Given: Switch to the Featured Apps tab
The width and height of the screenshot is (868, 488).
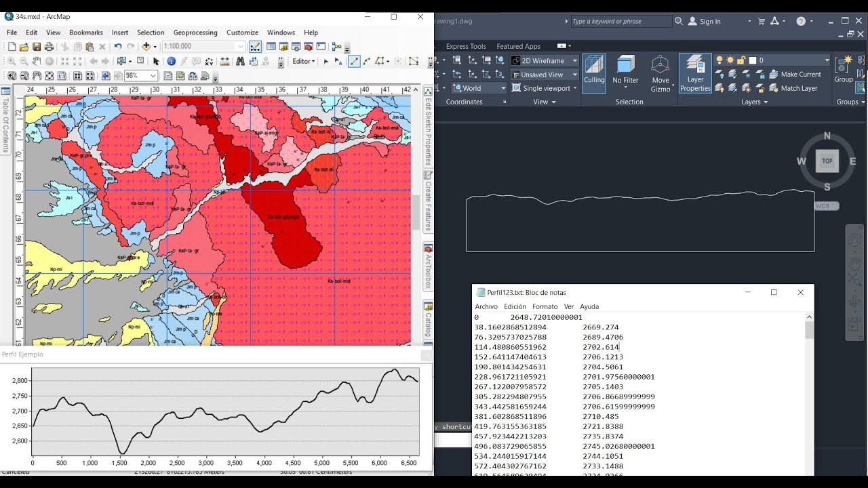Looking at the screenshot, I should [x=518, y=46].
